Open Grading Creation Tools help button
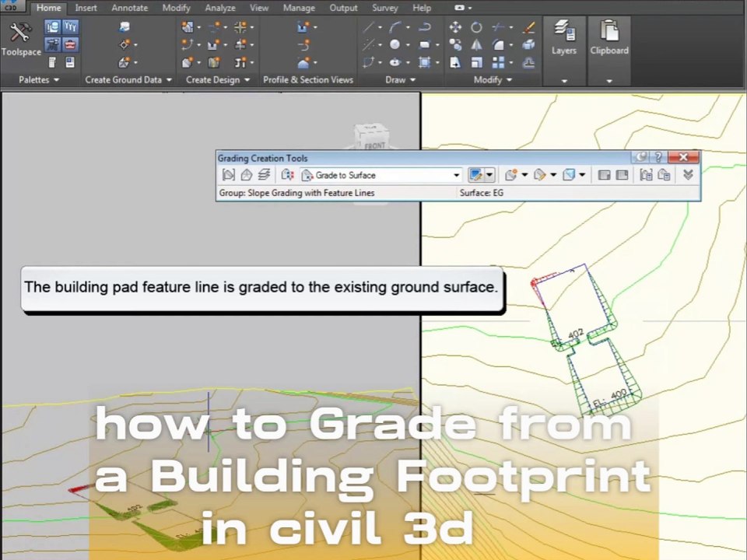The height and width of the screenshot is (560, 747). [658, 156]
